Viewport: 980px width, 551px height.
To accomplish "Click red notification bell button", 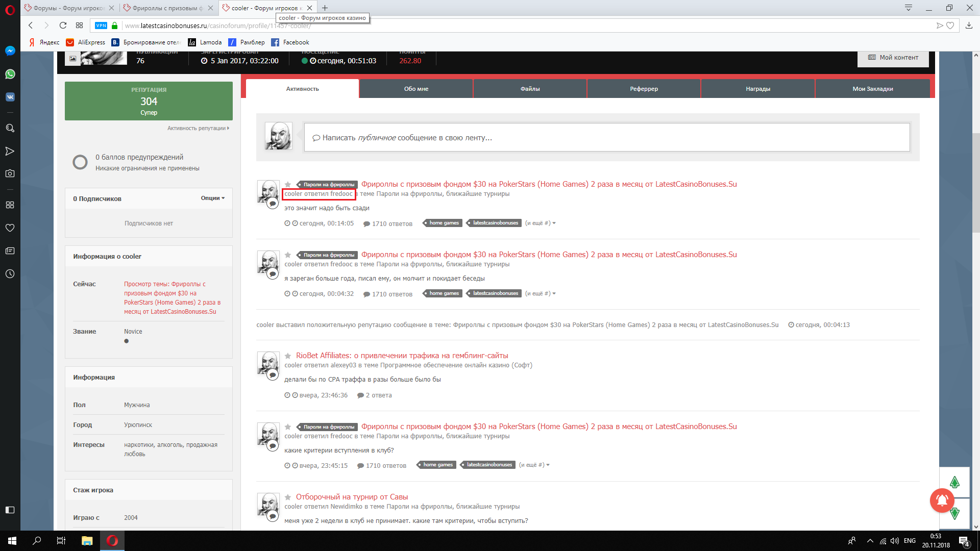I will (x=942, y=500).
